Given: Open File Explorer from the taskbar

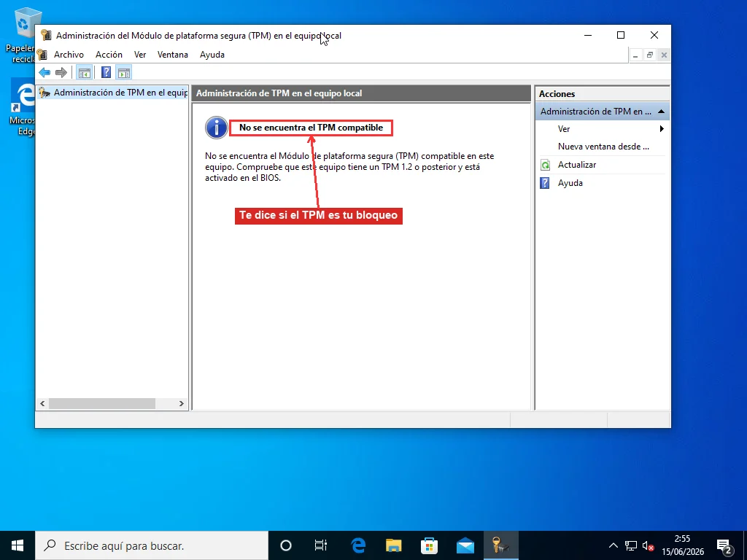Looking at the screenshot, I should 393,545.
